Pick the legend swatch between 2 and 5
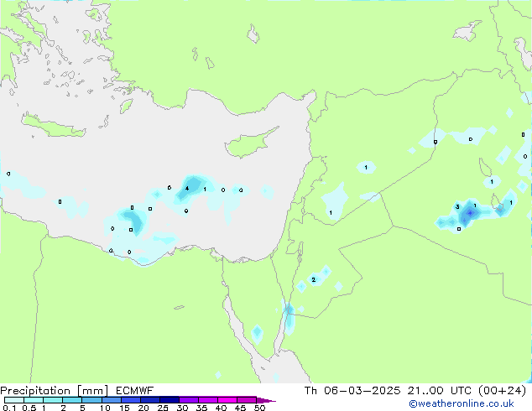 [72, 400]
